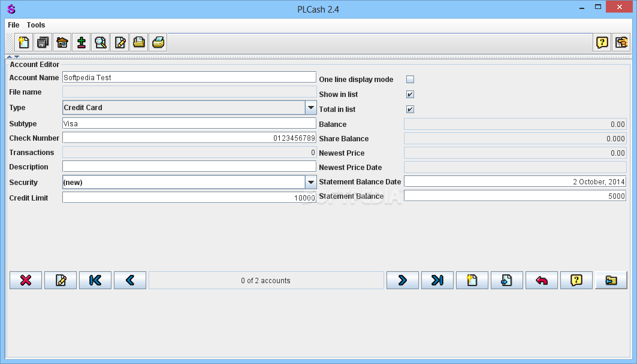Click the save all floppy disks icon
This screenshot has width=637, height=364.
click(43, 42)
